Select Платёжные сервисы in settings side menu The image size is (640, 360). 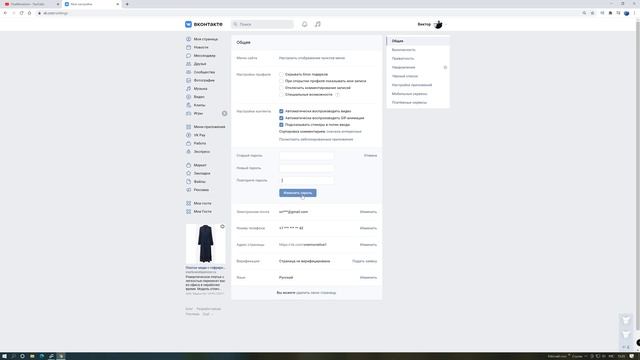pos(418,102)
